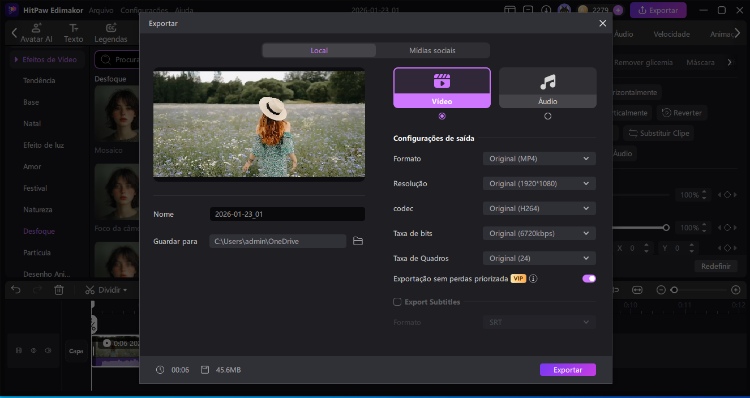Toggle track visibility eye icon
Image resolution: width=750 pixels, height=398 pixels.
point(33,351)
